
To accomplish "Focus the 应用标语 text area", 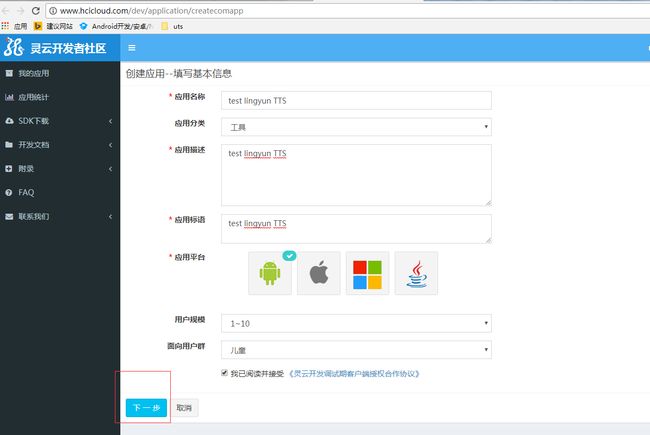I will click(357, 229).
